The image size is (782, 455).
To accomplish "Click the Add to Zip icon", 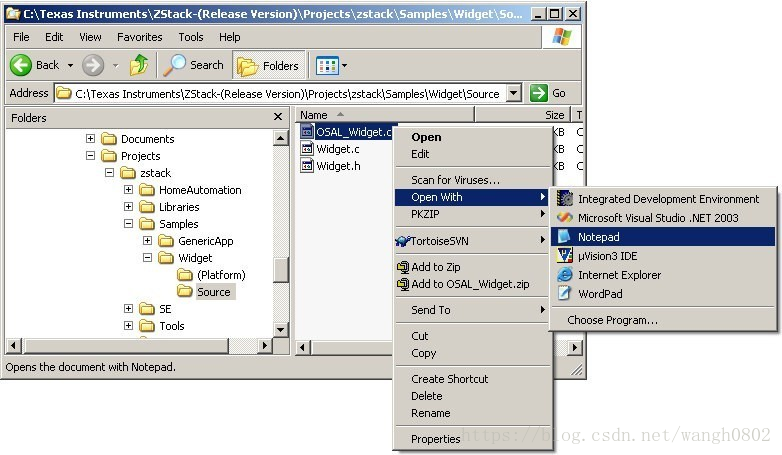I will click(402, 267).
